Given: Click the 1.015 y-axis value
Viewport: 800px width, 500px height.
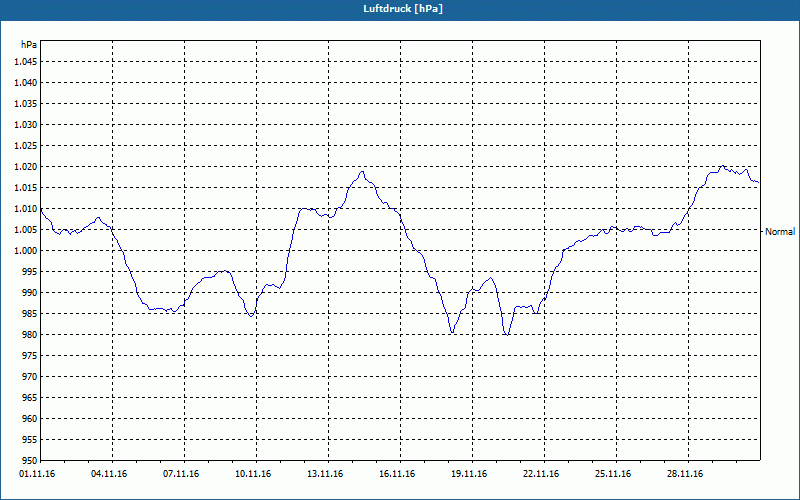Looking at the screenshot, I should pos(26,188).
